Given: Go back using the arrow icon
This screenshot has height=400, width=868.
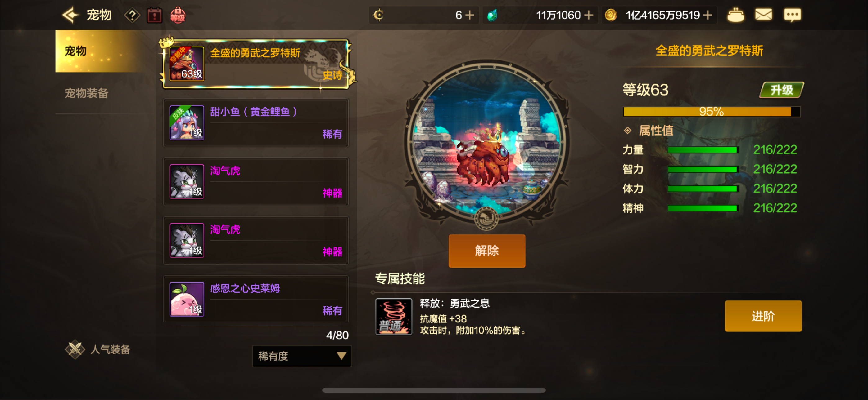Looking at the screenshot, I should click(71, 15).
